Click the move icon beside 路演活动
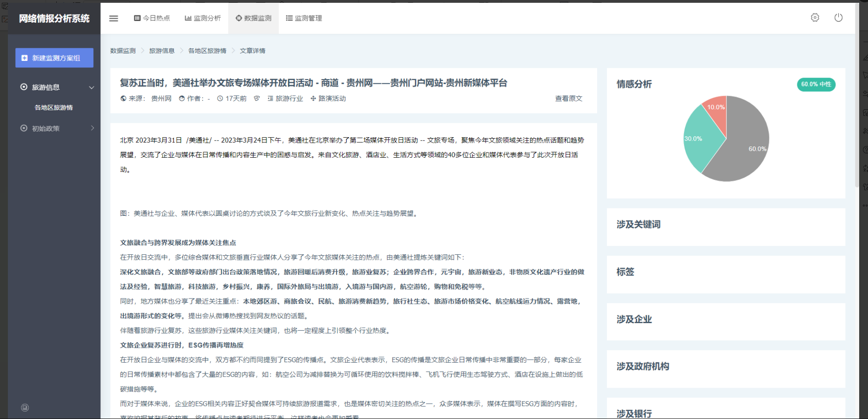This screenshot has width=868, height=419. click(313, 99)
